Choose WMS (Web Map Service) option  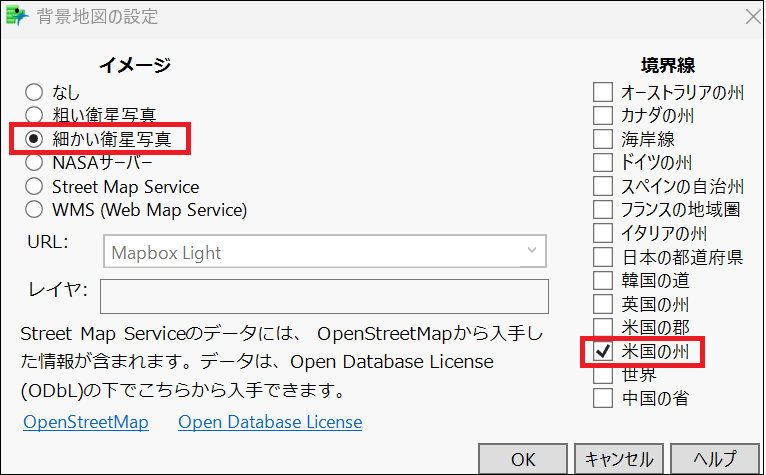34,210
